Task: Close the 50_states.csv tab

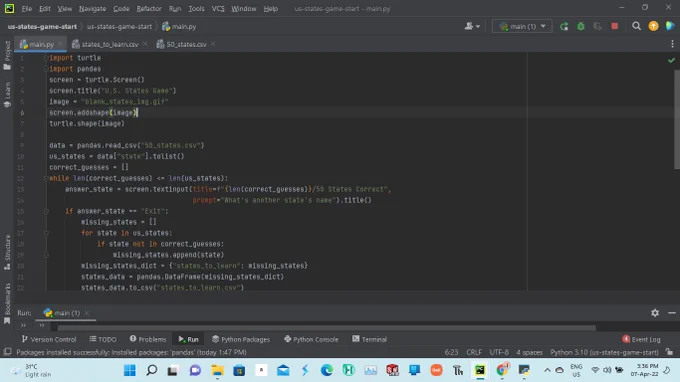Action: [213, 44]
